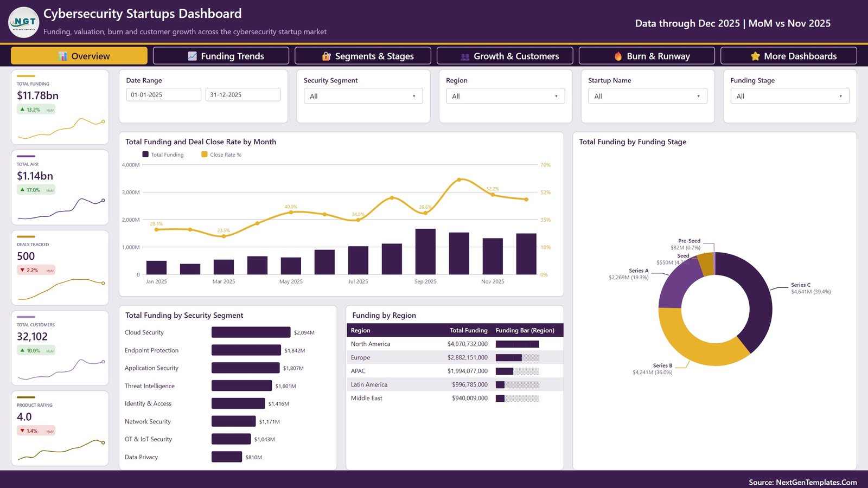The height and width of the screenshot is (488, 868).
Task: Click the star icon beside More Dashboards
Action: [x=755, y=56]
